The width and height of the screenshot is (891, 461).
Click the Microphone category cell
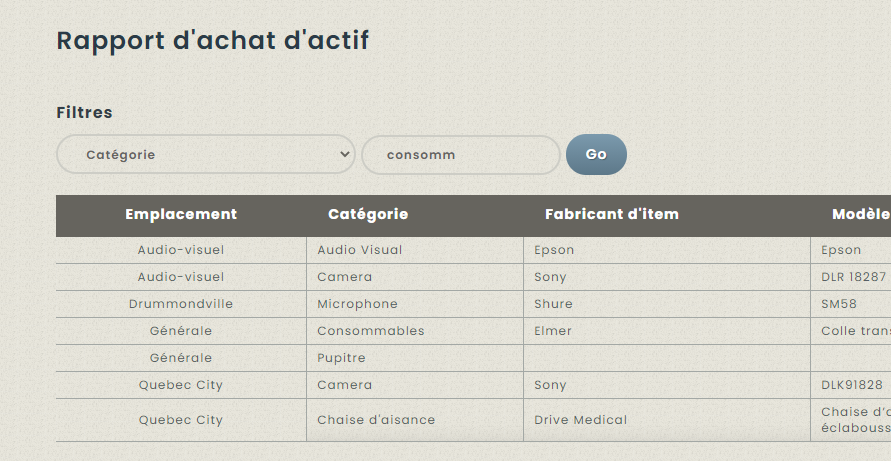tap(357, 304)
